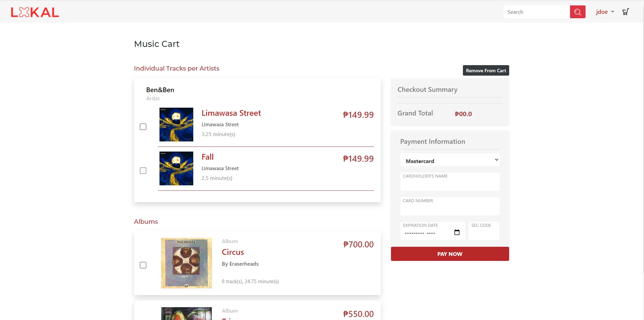The width and height of the screenshot is (644, 320).
Task: Tick the Circus album checkbox
Action: point(143,265)
